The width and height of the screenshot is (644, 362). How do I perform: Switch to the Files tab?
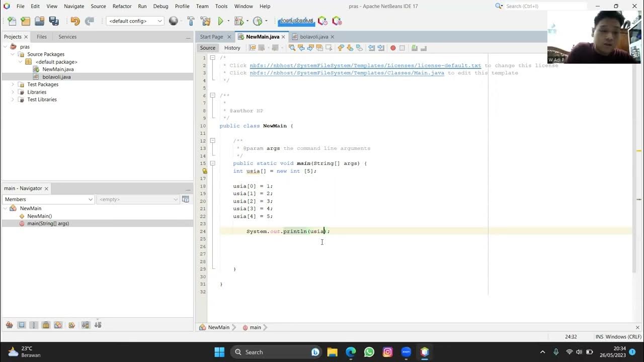pyautogui.click(x=42, y=37)
